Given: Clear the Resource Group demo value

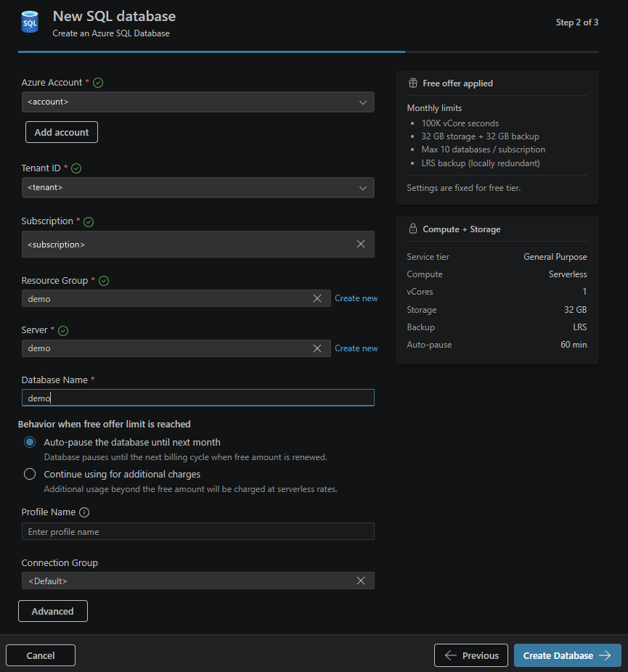Looking at the screenshot, I should click(317, 298).
